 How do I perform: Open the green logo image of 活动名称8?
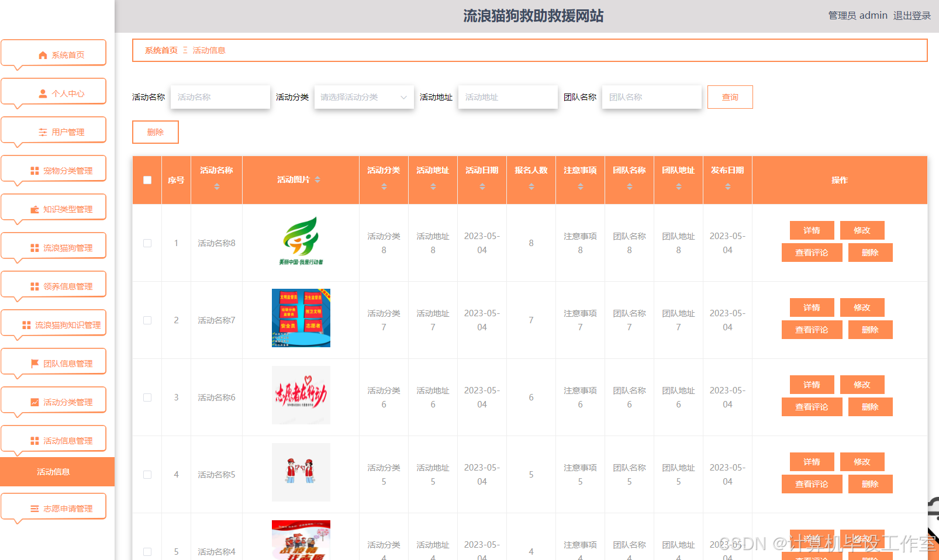[x=301, y=241]
